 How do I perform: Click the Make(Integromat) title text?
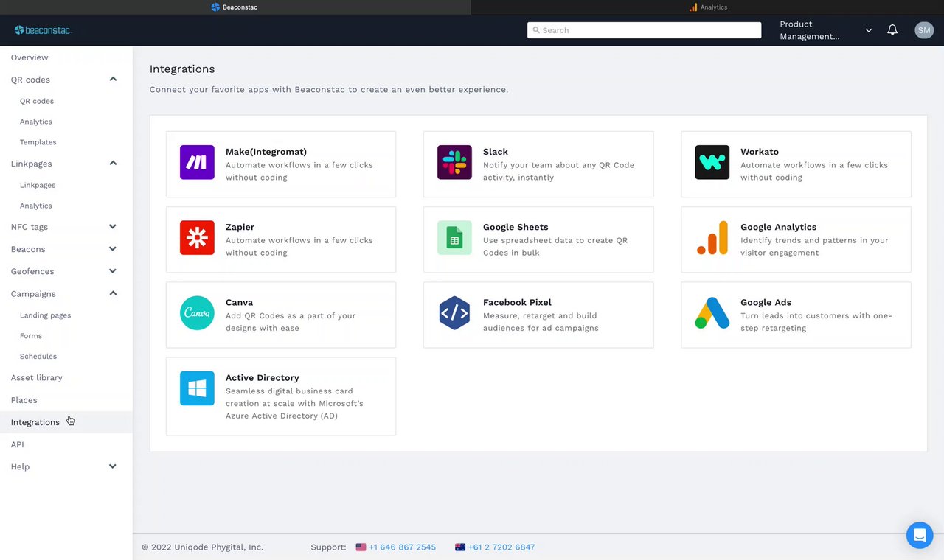[266, 152]
